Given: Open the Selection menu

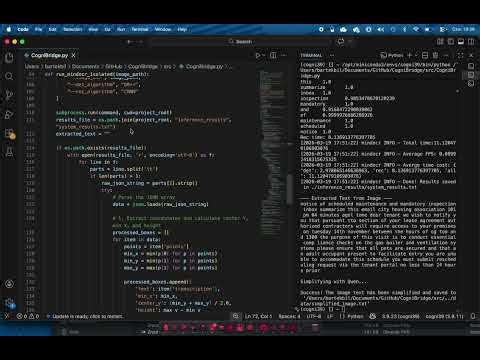Looking at the screenshot, I should pyautogui.click(x=73, y=29).
